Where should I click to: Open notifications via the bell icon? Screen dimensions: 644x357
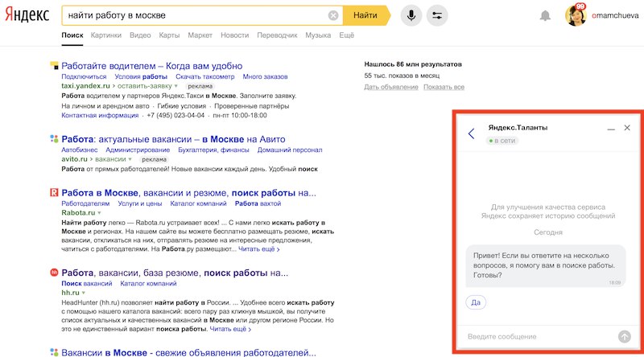(x=545, y=15)
